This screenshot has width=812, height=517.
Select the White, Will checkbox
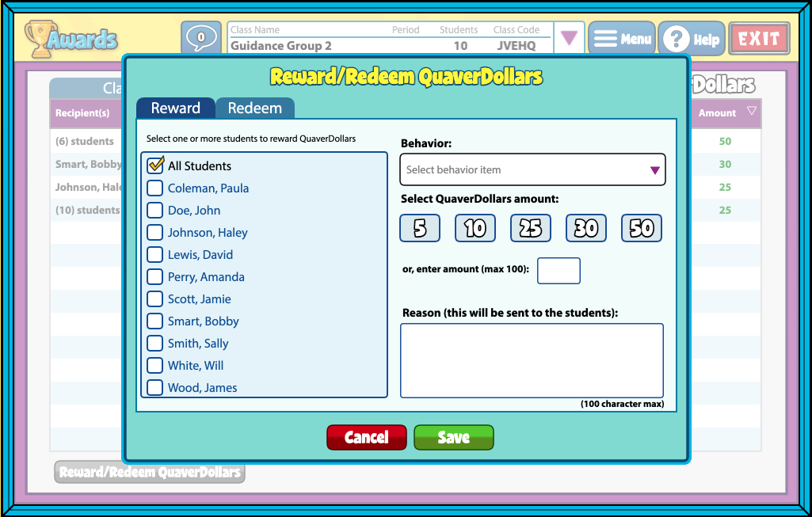[155, 365]
